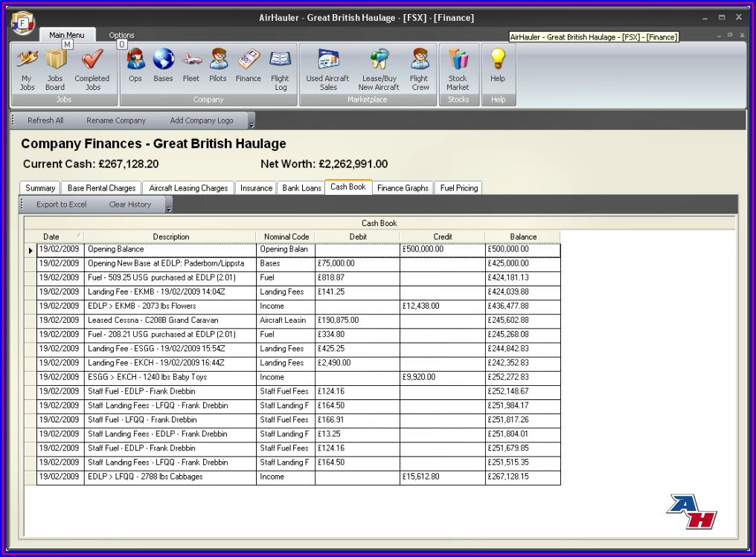756x557 pixels.
Task: Select the £2,490.00 debit cell
Action: click(x=357, y=363)
